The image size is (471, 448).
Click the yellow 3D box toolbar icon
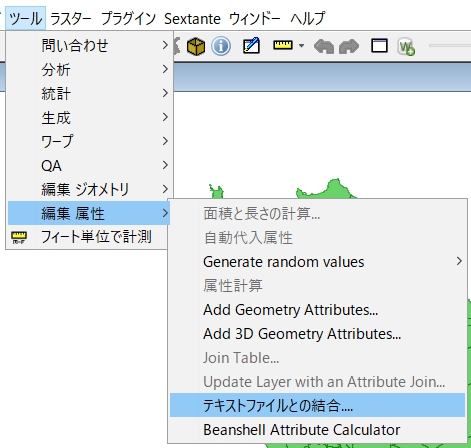[196, 46]
